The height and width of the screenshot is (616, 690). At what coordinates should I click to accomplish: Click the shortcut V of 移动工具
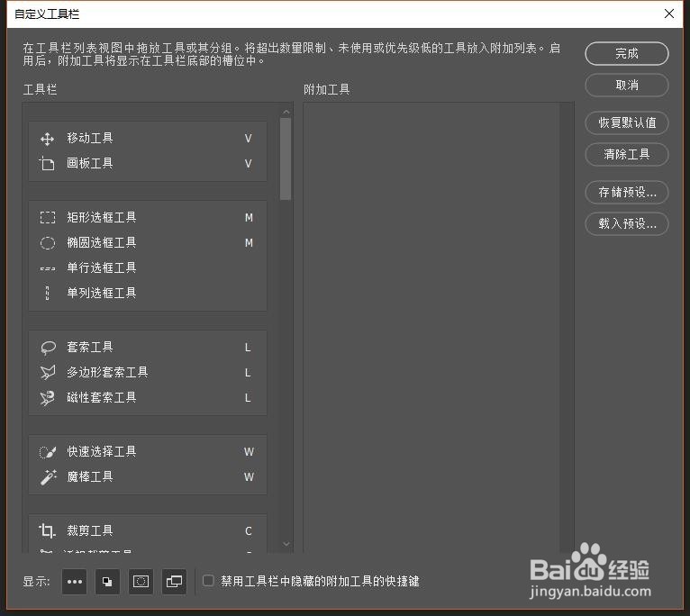pos(249,139)
